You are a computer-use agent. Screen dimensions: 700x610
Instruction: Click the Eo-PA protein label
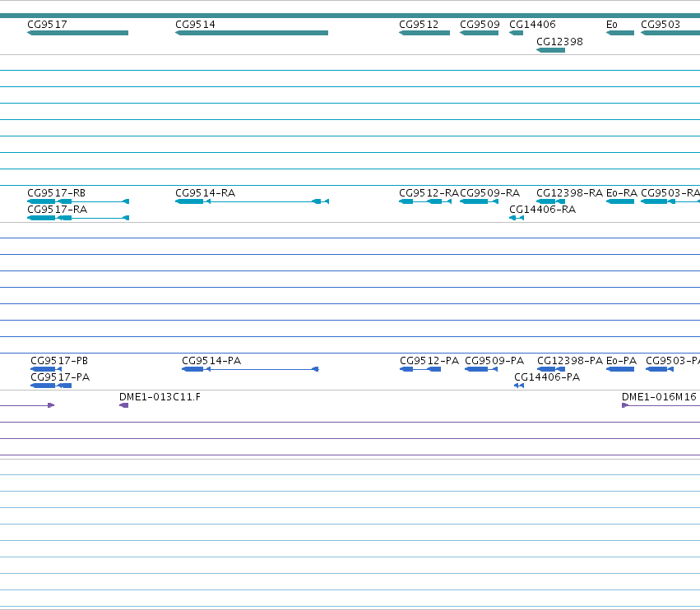tap(621, 361)
